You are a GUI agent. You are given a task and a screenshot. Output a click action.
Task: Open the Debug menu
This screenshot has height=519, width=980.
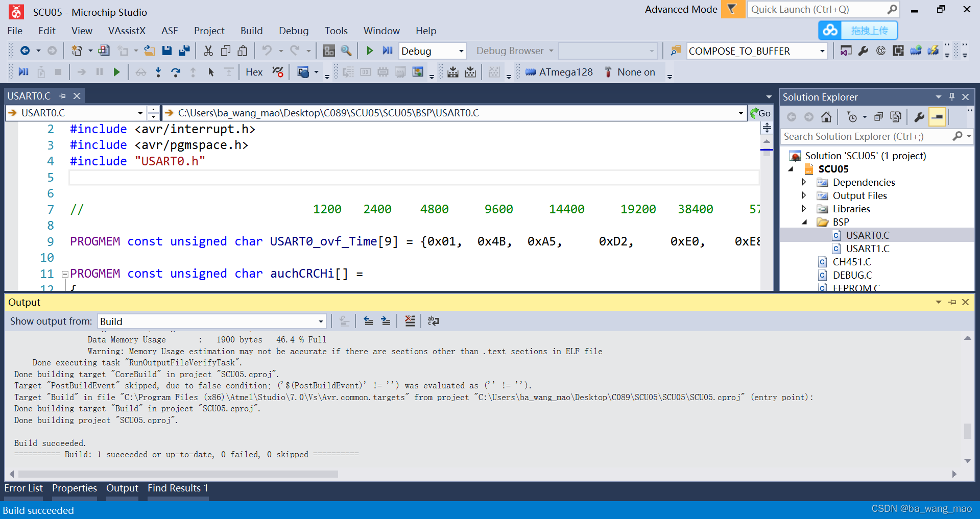coord(294,31)
